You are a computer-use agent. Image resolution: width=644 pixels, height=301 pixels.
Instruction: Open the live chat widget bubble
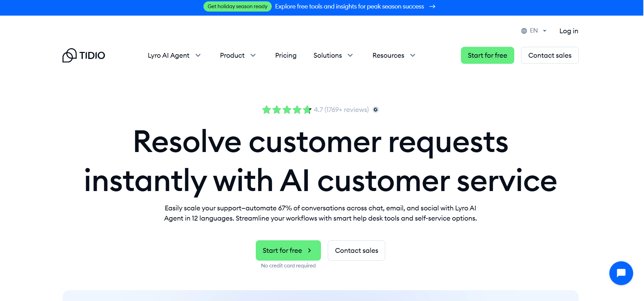(x=621, y=273)
